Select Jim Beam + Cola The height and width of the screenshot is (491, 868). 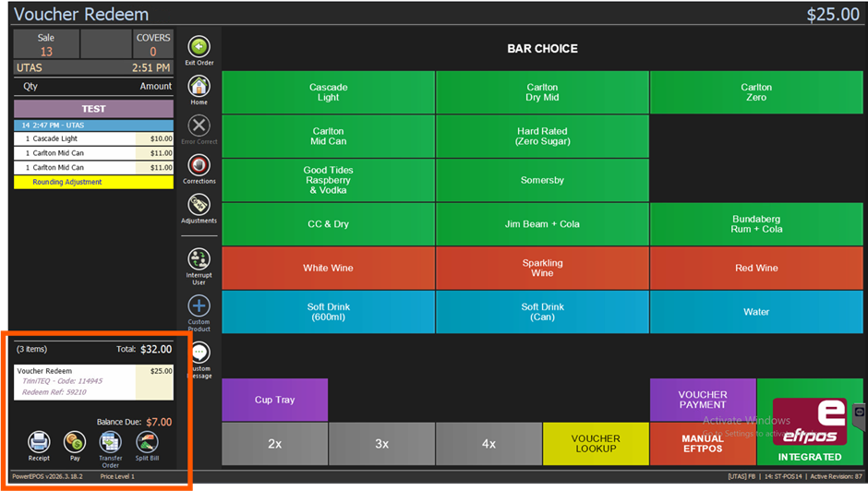coord(542,224)
